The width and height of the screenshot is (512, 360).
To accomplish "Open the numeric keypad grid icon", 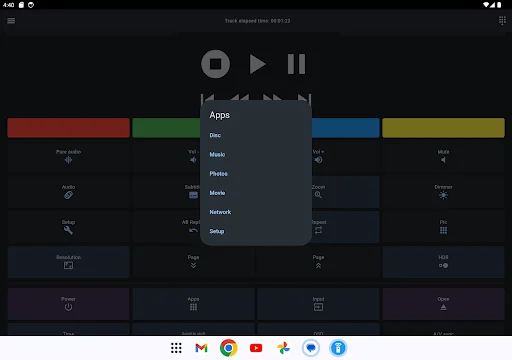I will tap(502, 21).
